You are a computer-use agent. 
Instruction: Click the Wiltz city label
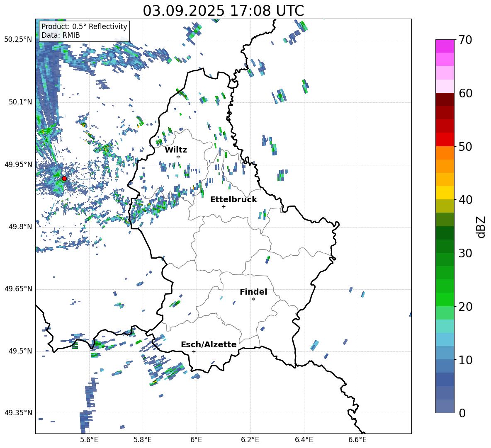(x=176, y=150)
